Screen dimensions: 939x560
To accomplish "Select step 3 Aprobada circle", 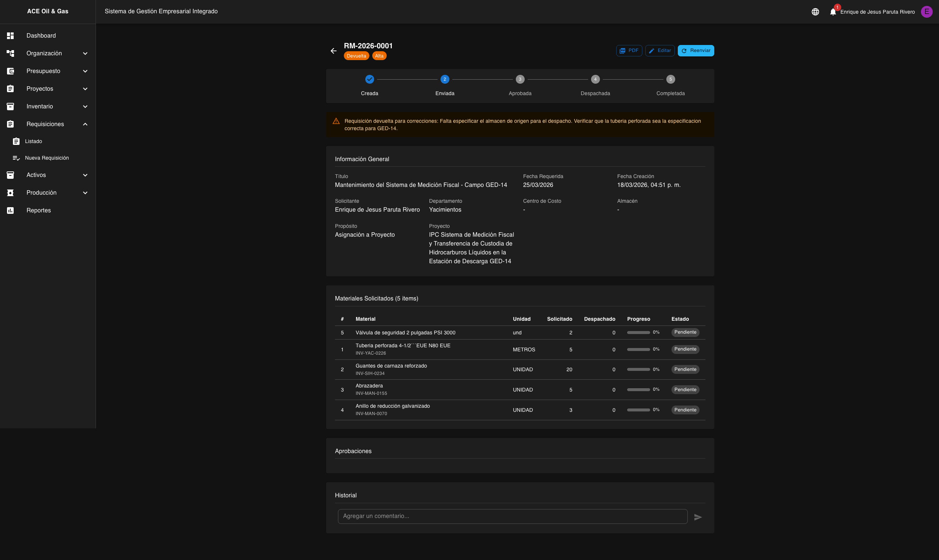I will (x=520, y=79).
